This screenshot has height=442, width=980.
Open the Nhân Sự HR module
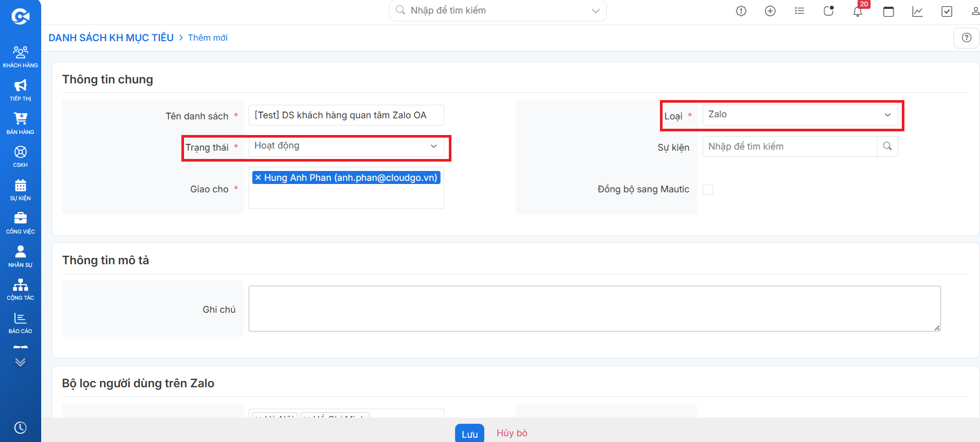(x=20, y=256)
